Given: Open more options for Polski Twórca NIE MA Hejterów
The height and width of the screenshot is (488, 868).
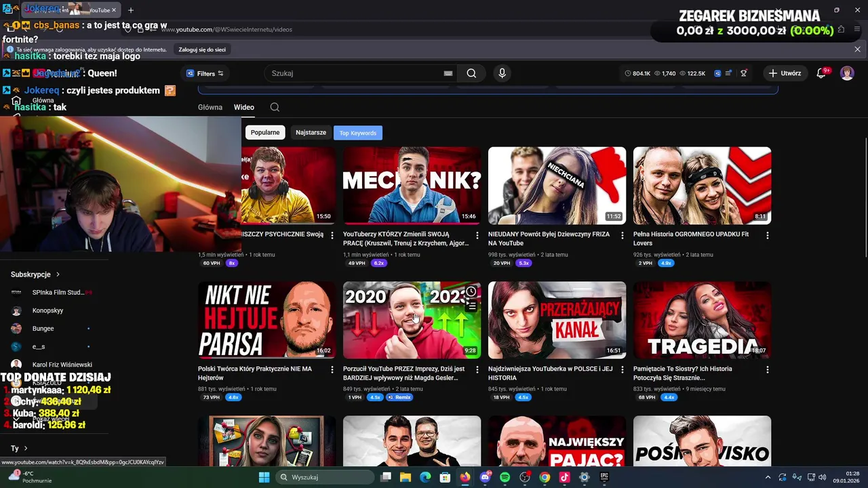Looking at the screenshot, I should click(332, 369).
